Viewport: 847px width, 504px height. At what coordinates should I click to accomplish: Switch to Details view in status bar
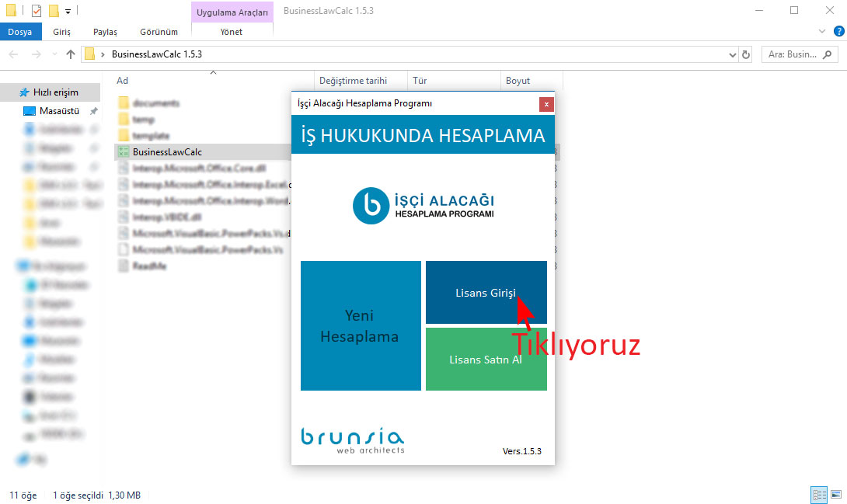[820, 494]
